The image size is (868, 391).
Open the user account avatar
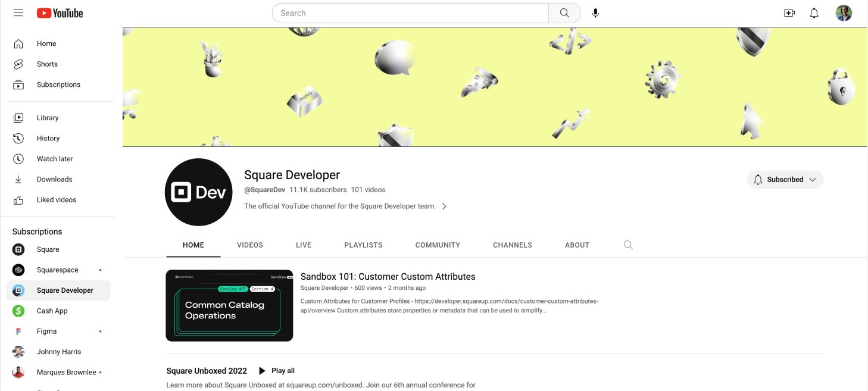click(x=844, y=13)
